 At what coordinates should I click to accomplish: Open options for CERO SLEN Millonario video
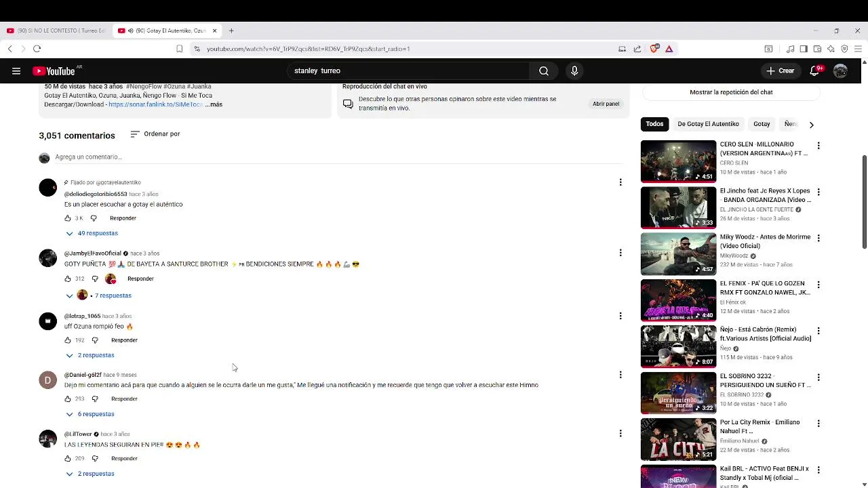818,146
